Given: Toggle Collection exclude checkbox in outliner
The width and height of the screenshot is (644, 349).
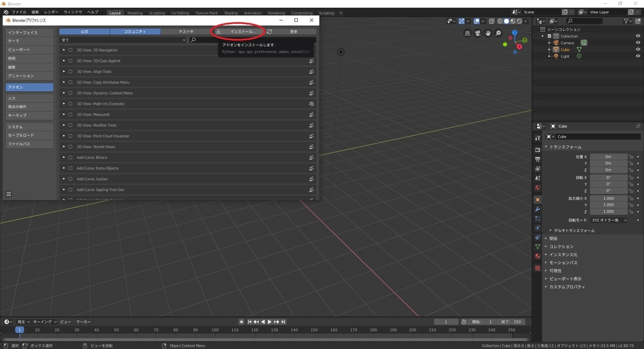Looking at the screenshot, I should [550, 36].
